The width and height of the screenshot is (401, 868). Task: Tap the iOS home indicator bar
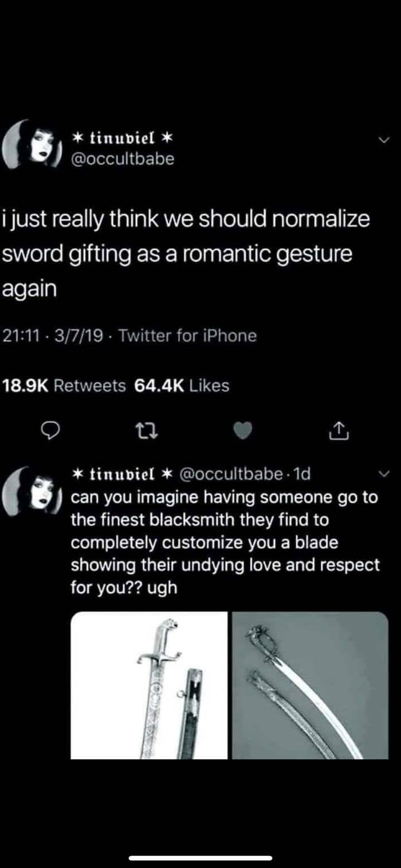(200, 858)
